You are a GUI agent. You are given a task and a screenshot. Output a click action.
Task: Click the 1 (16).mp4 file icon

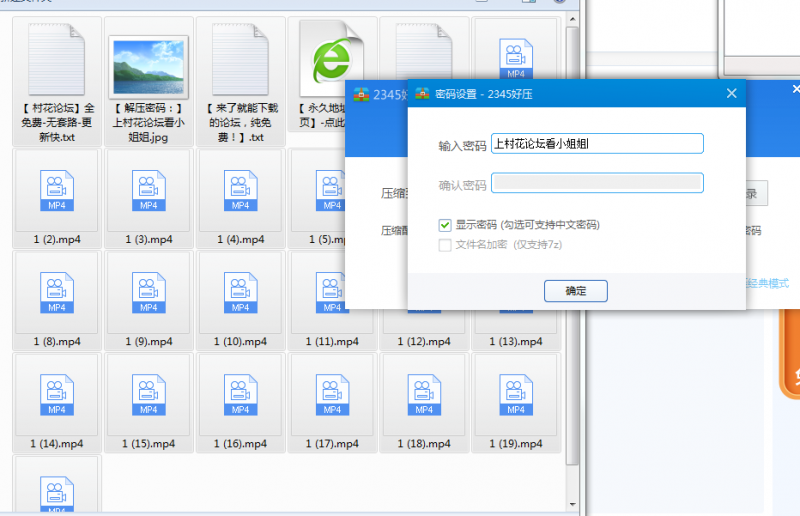240,394
